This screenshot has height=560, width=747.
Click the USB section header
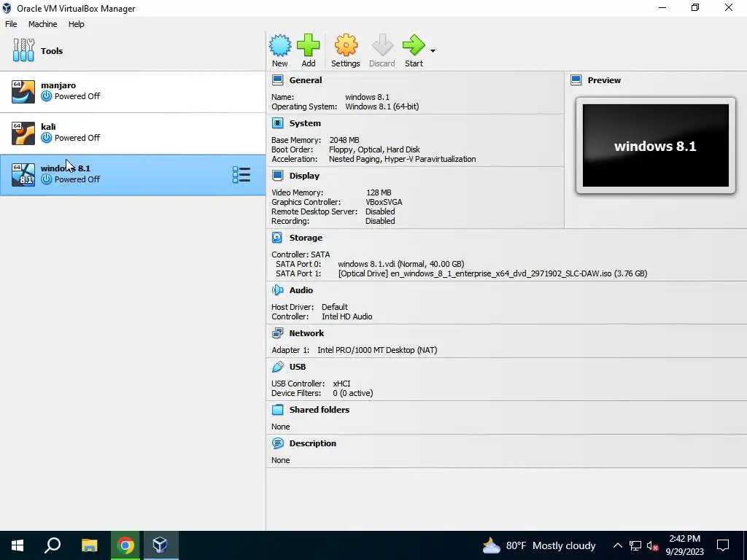(298, 367)
